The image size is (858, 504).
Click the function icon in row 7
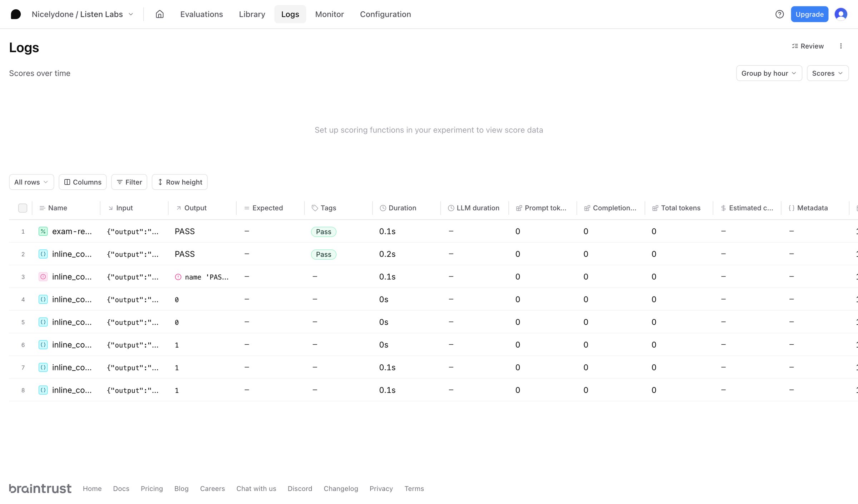[43, 368]
